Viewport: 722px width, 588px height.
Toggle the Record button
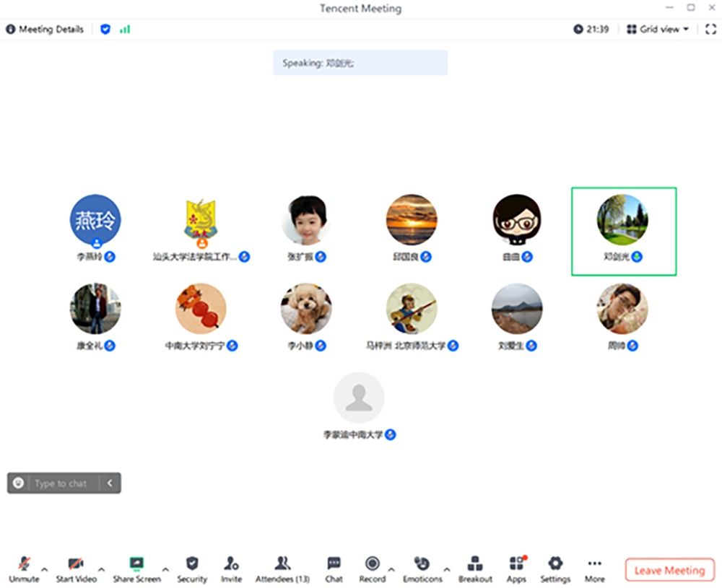372,569
